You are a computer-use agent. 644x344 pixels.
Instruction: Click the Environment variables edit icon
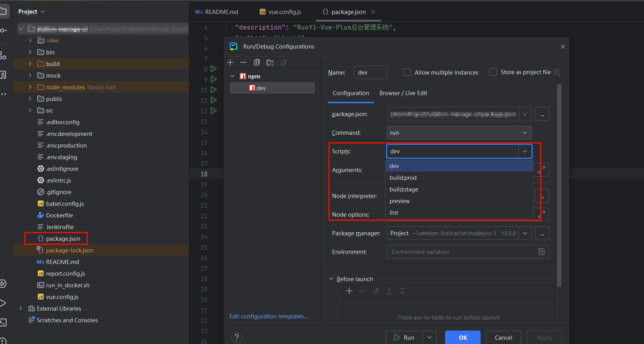(542, 252)
